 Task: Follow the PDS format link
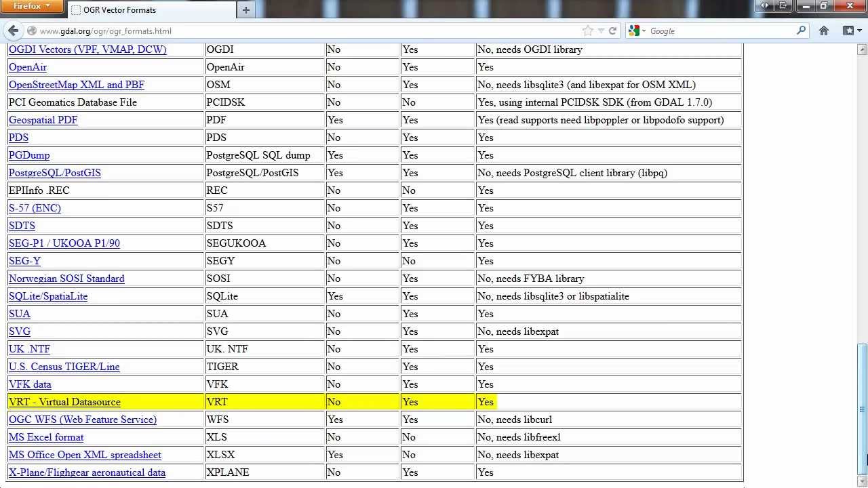coord(18,138)
